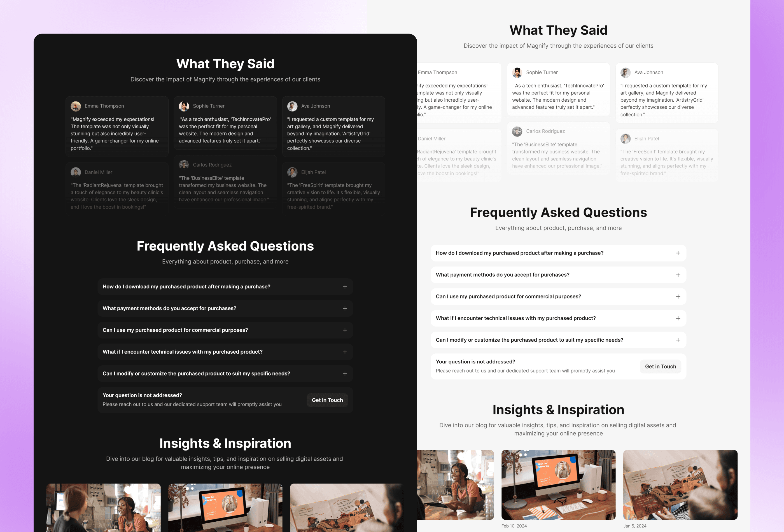
Task: Click Emma Thompson's profile icon
Action: point(76,106)
